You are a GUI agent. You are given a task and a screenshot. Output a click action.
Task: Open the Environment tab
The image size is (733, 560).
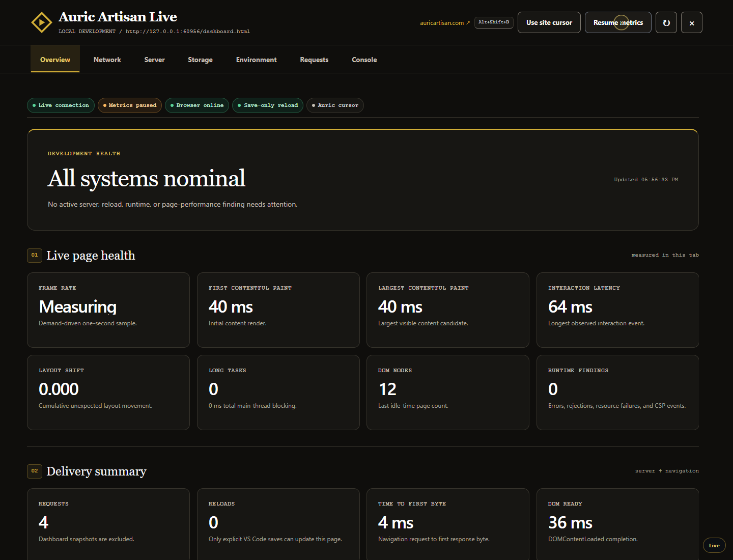256,60
